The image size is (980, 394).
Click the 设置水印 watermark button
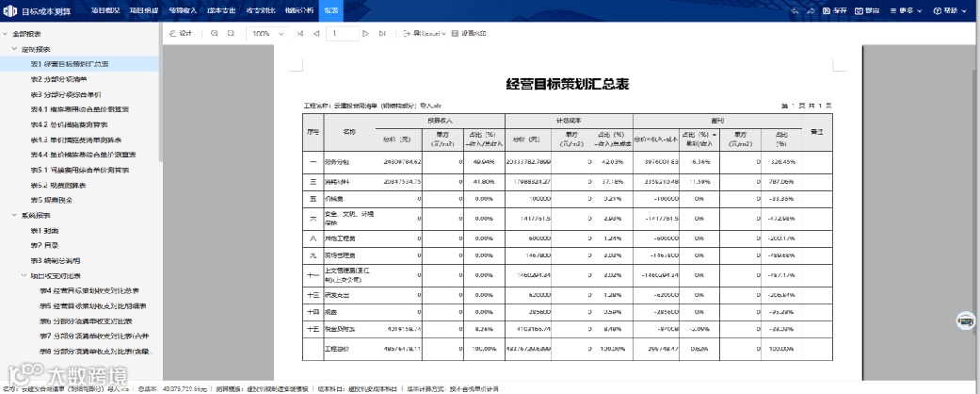[x=468, y=34]
